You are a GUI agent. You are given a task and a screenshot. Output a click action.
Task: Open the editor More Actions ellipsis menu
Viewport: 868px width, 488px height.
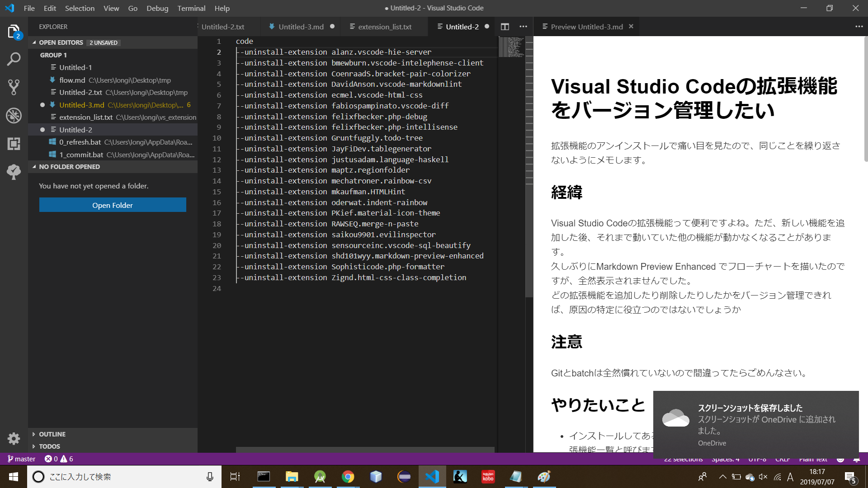tap(523, 27)
